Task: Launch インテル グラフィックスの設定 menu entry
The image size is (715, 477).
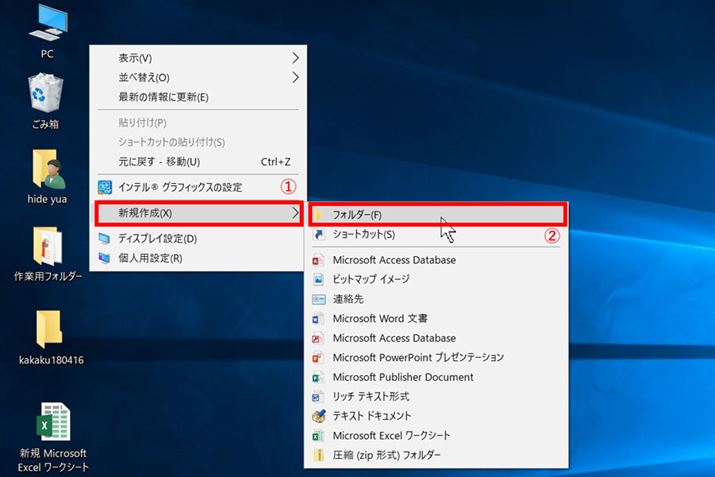Action: tap(180, 187)
